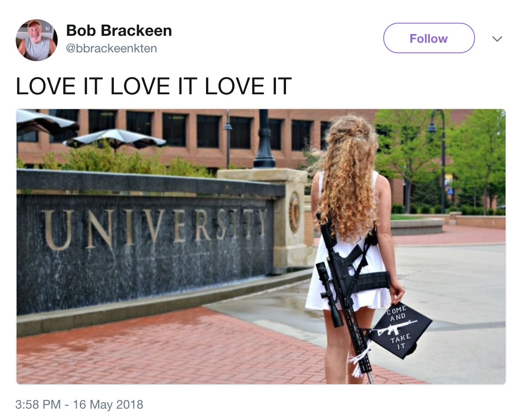Click the graduation cap reading Come And Take It
This screenshot has width=523, height=420.
click(x=400, y=330)
